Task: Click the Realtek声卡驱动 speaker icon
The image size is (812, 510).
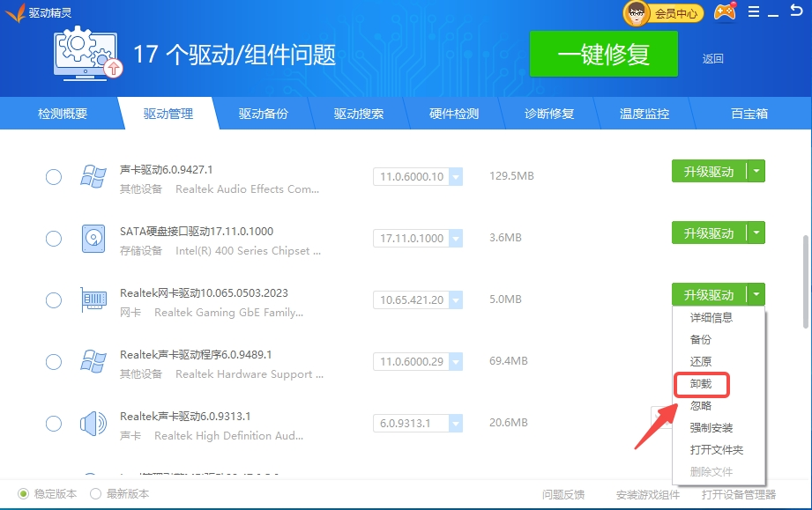Action: 93,424
